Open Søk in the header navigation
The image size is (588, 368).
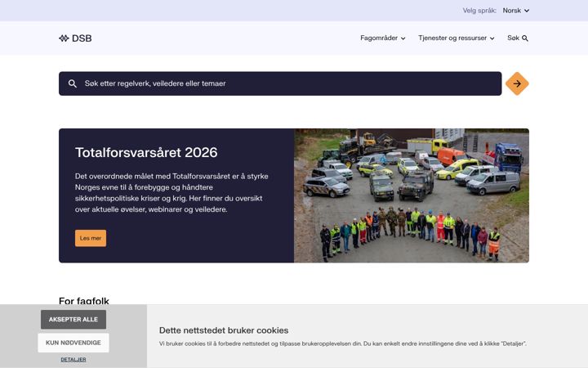tap(518, 38)
